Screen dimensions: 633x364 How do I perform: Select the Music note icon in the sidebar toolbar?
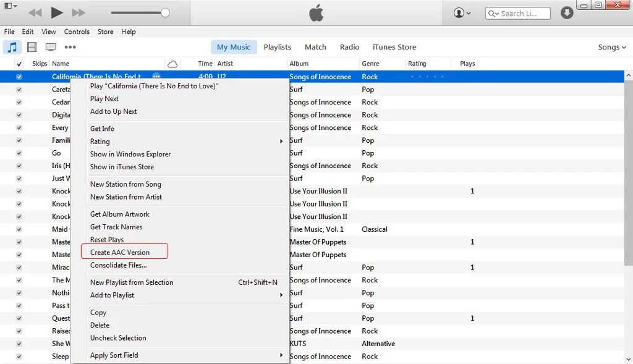[x=13, y=47]
